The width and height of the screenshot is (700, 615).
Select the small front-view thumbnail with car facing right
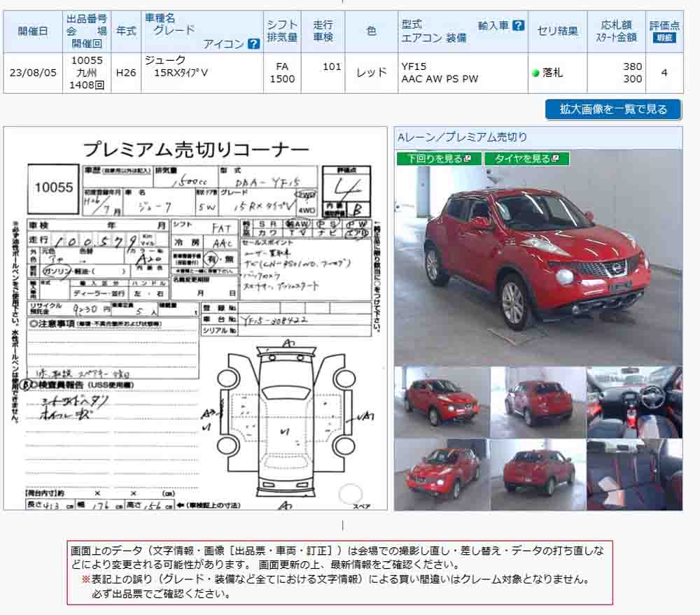(x=442, y=402)
